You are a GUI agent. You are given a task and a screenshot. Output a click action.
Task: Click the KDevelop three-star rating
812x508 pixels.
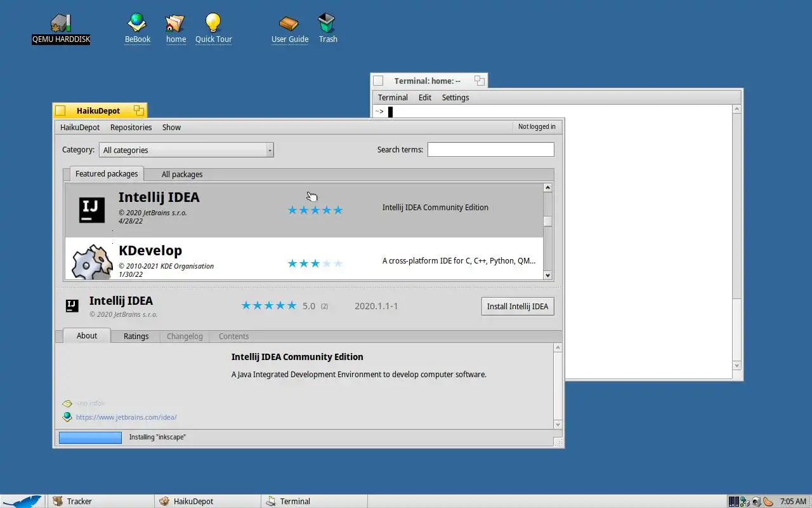click(315, 263)
